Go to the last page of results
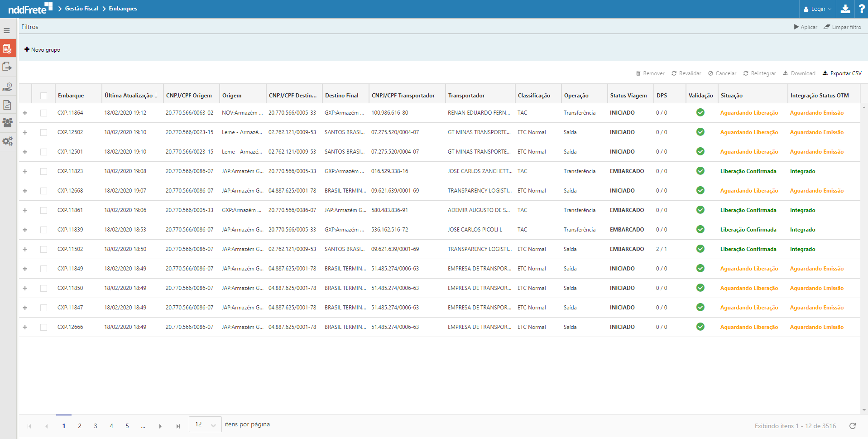 (178, 426)
